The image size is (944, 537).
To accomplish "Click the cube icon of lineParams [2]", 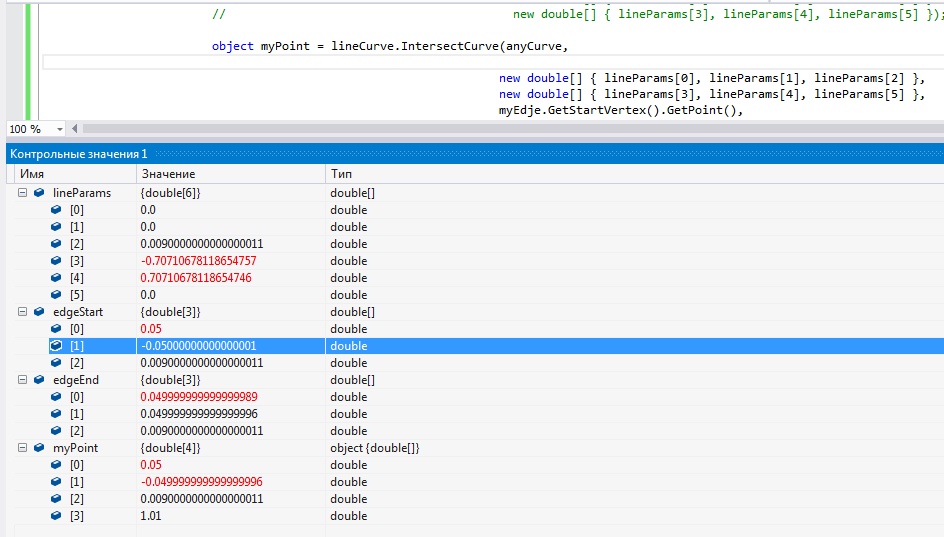I will [x=56, y=244].
